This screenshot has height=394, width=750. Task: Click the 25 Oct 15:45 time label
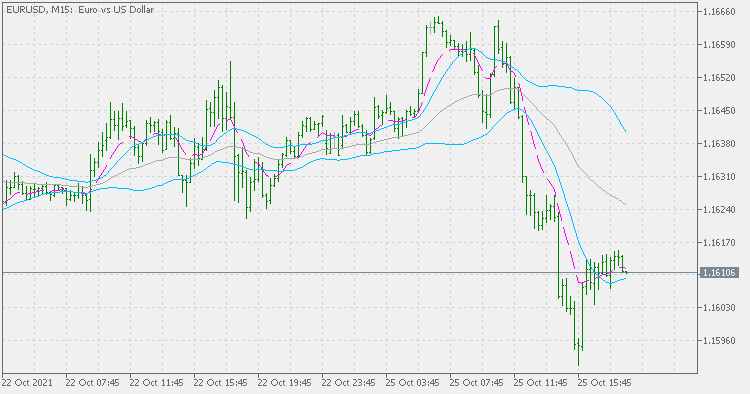pos(605,383)
